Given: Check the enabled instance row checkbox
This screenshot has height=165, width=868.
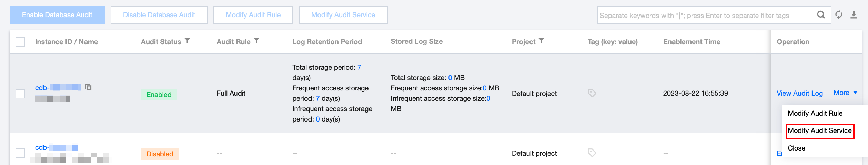Looking at the screenshot, I should point(20,94).
